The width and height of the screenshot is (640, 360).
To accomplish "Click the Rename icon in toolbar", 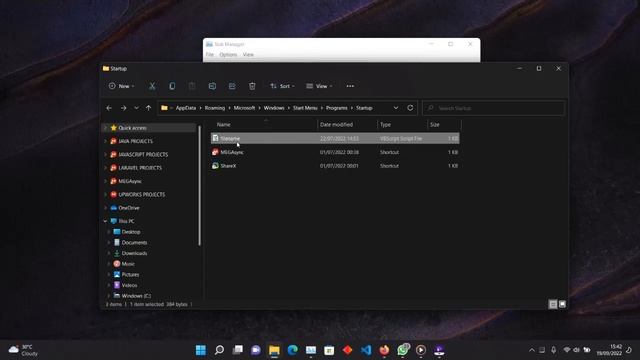I will [x=212, y=86].
